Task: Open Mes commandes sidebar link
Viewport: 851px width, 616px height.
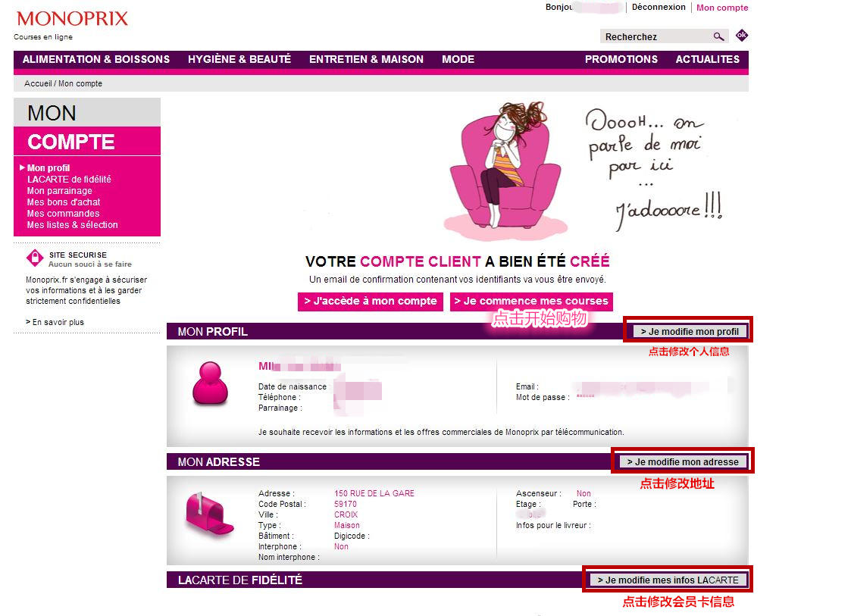Action: 63,214
